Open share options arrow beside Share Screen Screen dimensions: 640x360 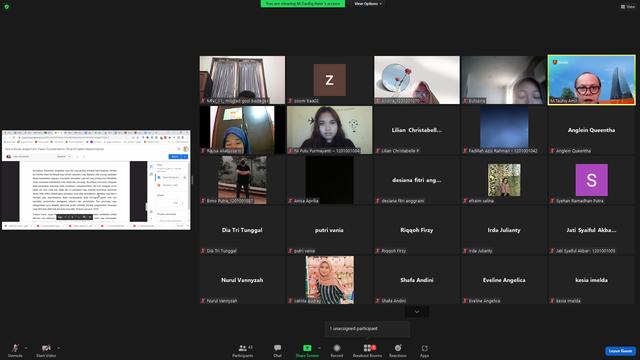pos(319,348)
